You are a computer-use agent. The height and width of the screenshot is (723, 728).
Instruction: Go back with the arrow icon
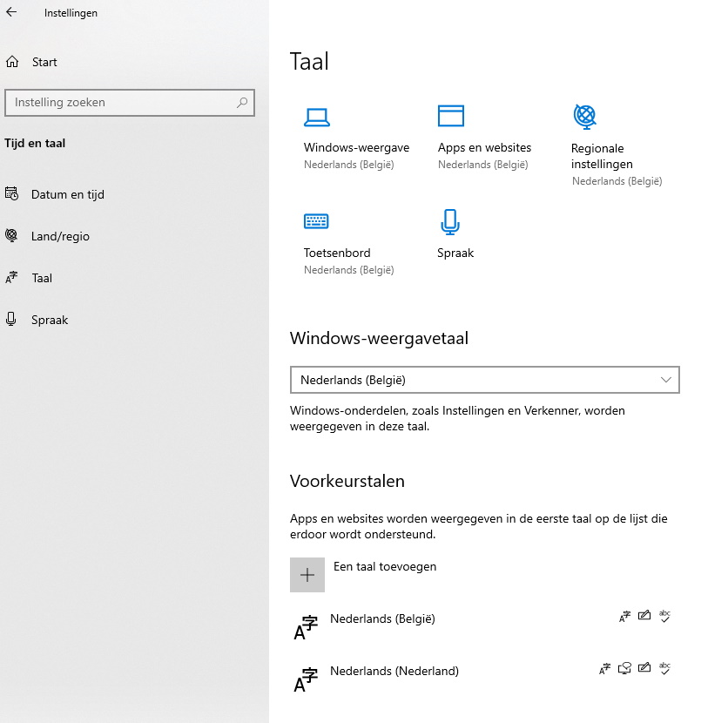pos(11,12)
